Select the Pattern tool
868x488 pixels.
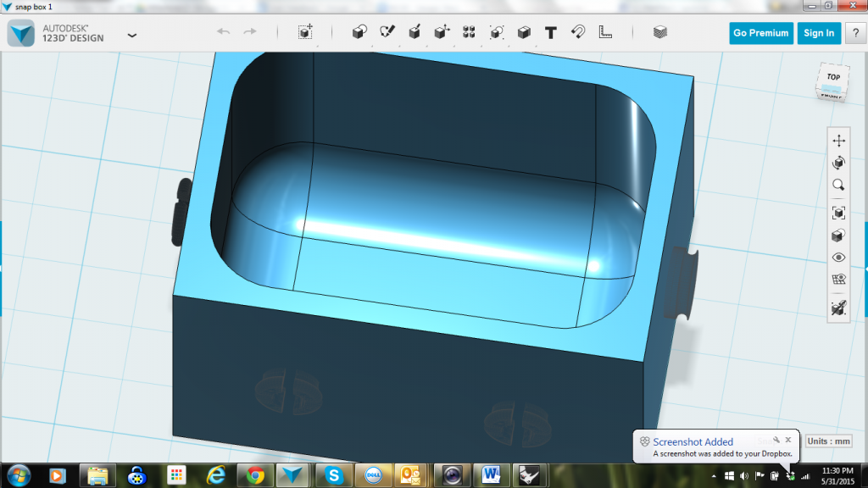coord(469,32)
